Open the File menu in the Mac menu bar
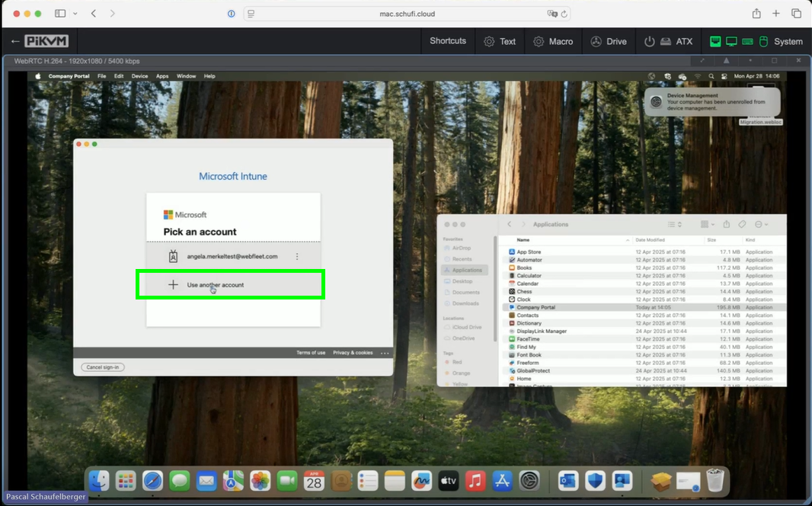Viewport: 812px width, 506px height. (101, 76)
